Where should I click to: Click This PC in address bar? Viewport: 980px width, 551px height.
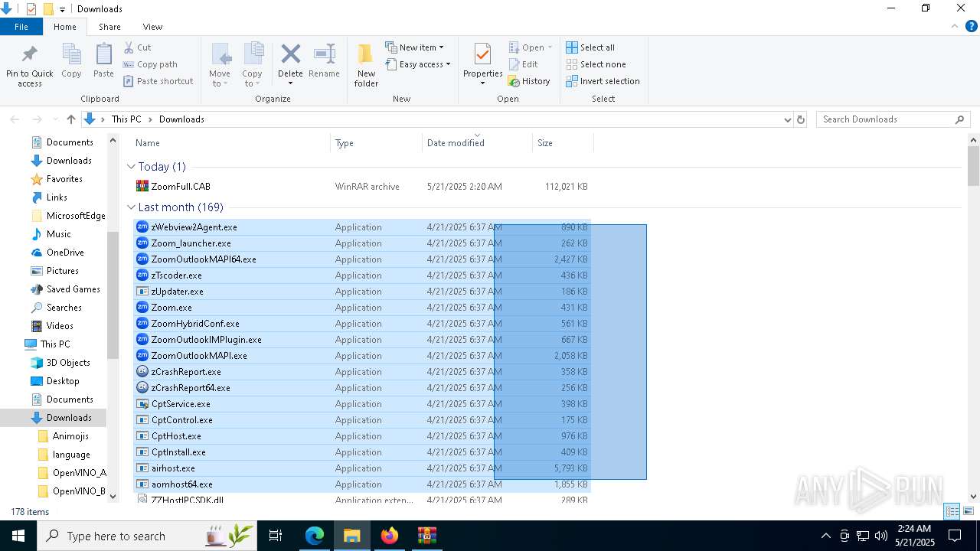pyautogui.click(x=126, y=119)
